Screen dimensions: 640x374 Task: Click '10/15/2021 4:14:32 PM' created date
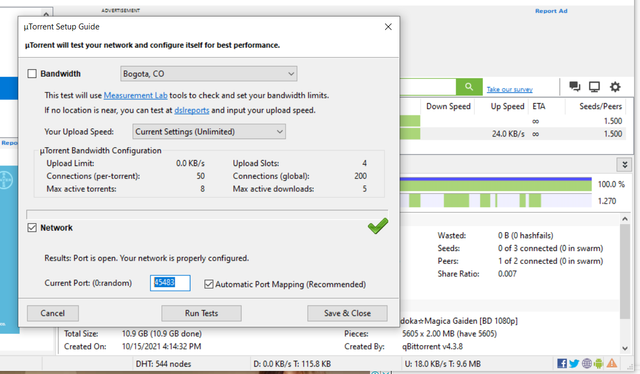pos(161,347)
